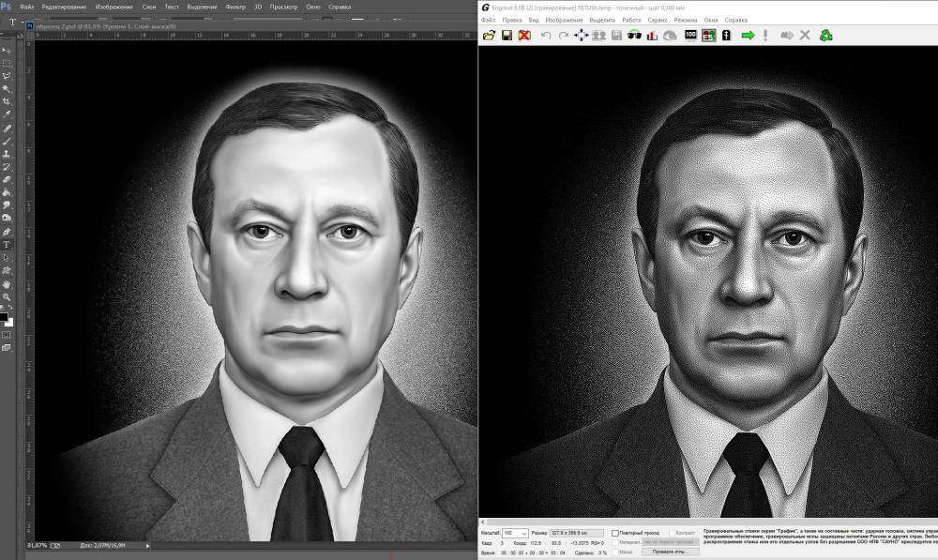Click the sunglasses preview icon in Engrave

tap(632, 38)
